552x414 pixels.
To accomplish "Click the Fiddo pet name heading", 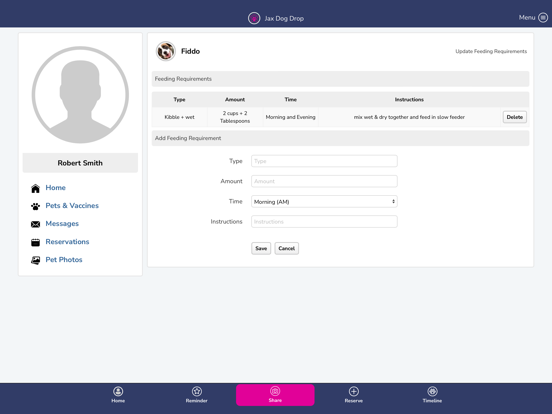I will pos(190,51).
